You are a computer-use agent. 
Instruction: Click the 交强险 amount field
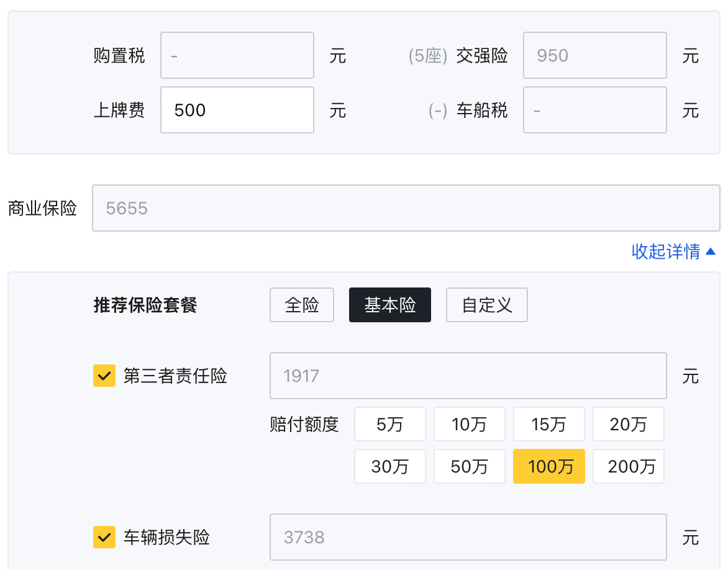tap(595, 55)
